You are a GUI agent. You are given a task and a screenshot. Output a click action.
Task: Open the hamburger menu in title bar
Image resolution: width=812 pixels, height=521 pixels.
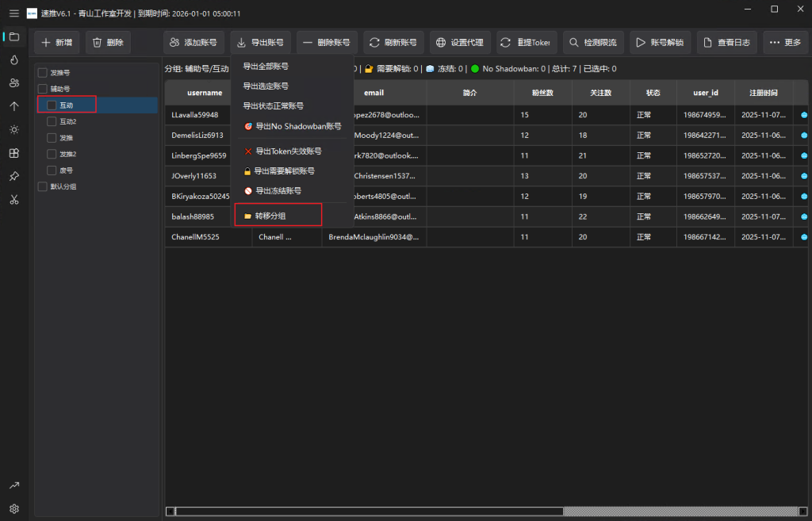point(13,13)
